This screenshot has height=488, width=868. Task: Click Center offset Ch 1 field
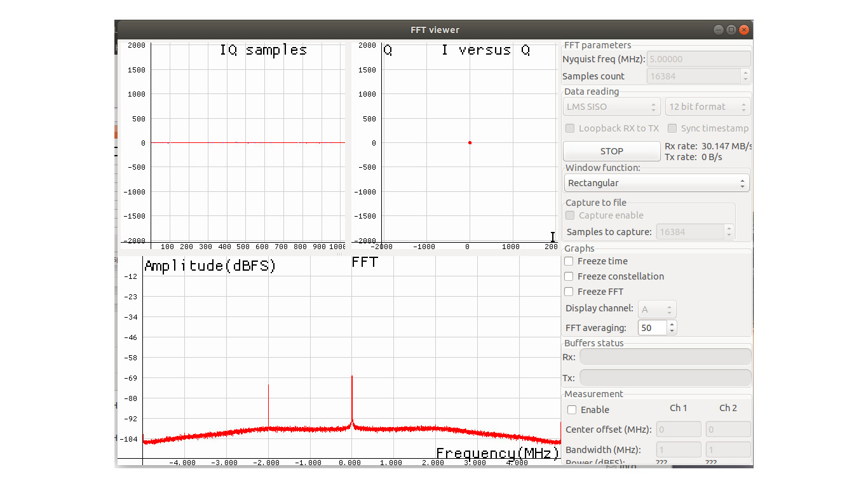click(679, 430)
